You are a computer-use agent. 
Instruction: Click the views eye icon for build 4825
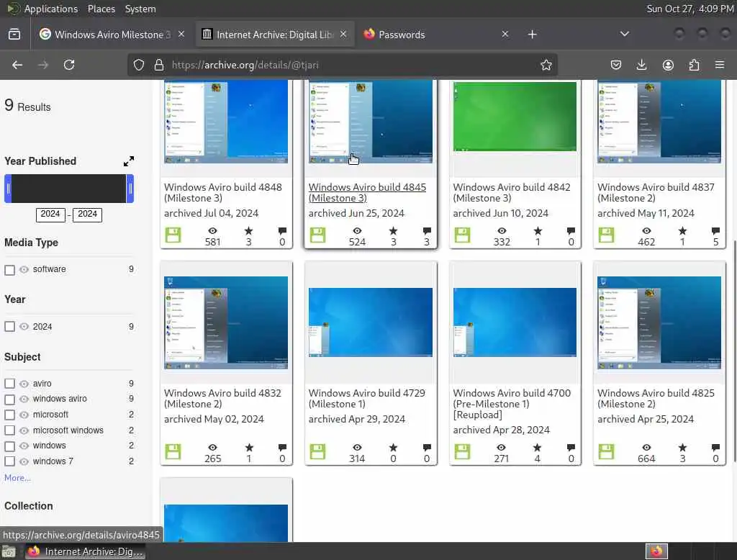(x=646, y=447)
